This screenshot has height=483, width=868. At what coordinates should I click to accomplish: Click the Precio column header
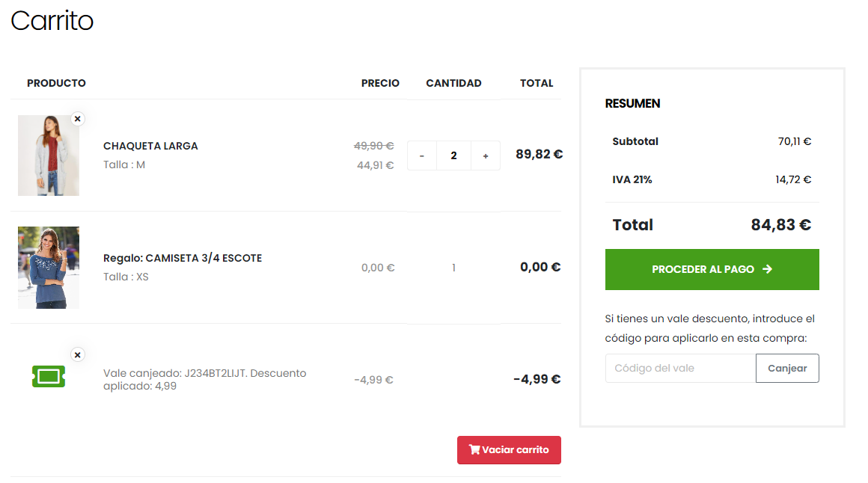pos(380,83)
